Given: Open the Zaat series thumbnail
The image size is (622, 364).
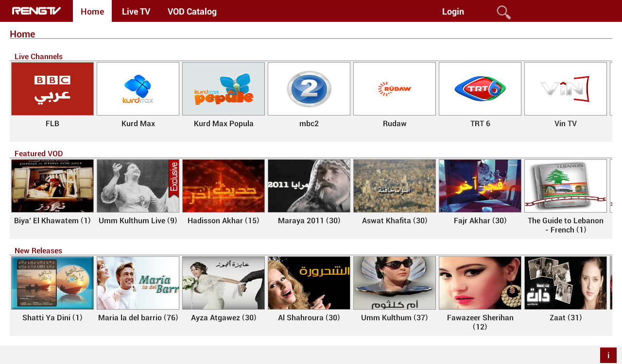Looking at the screenshot, I should pos(566,283).
